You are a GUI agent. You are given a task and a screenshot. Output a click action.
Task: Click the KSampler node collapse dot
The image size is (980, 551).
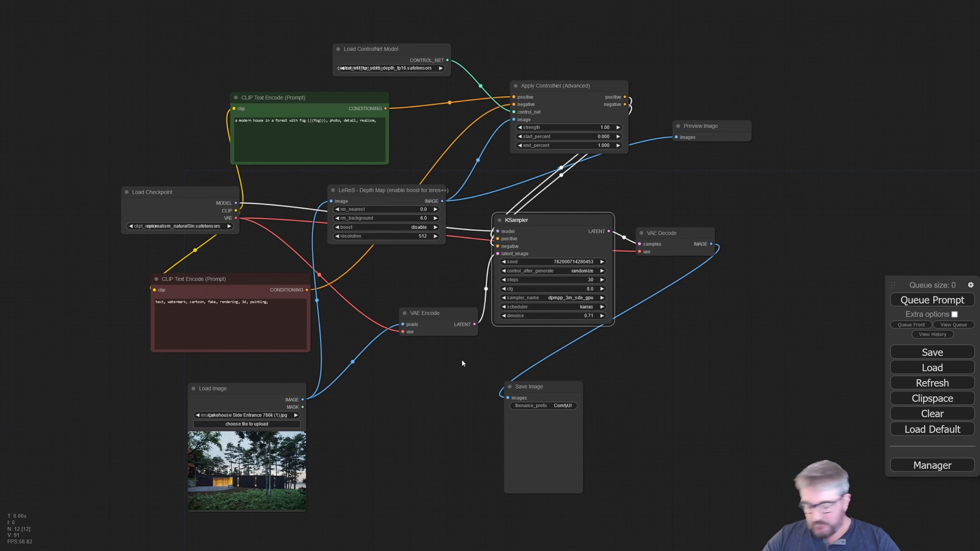(x=499, y=220)
